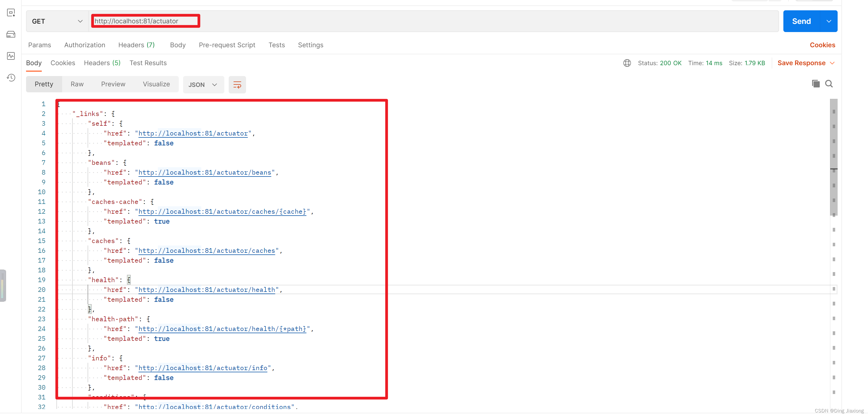Image resolution: width=868 pixels, height=416 pixels.
Task: Follow the actuator/caches link on line 16
Action: tap(207, 251)
